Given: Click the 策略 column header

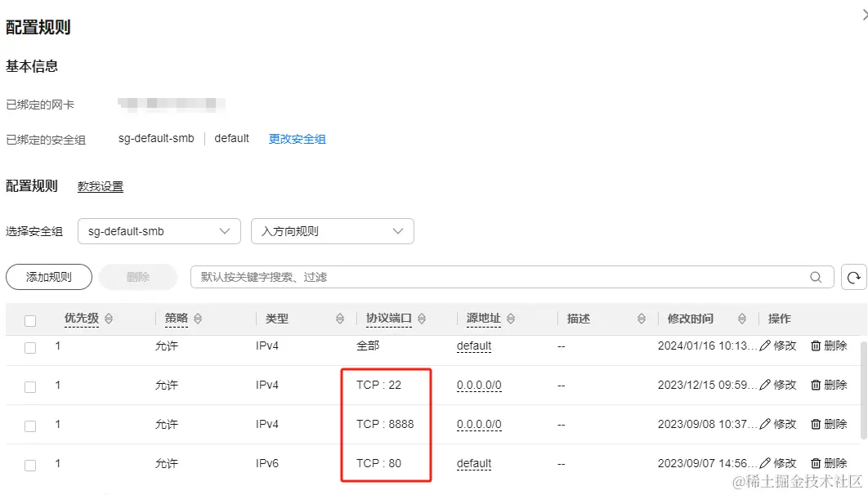Looking at the screenshot, I should coord(177,318).
